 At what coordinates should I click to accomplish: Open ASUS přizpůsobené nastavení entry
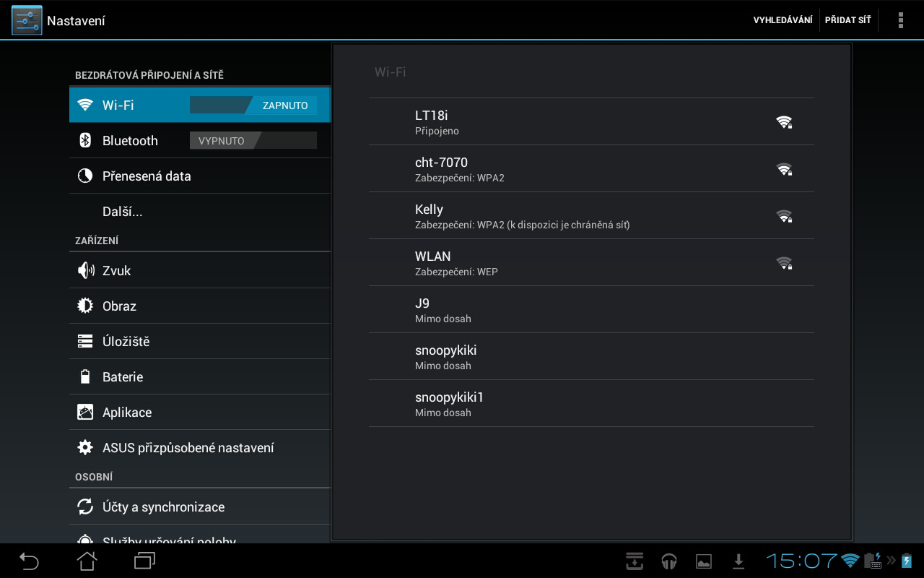(200, 447)
